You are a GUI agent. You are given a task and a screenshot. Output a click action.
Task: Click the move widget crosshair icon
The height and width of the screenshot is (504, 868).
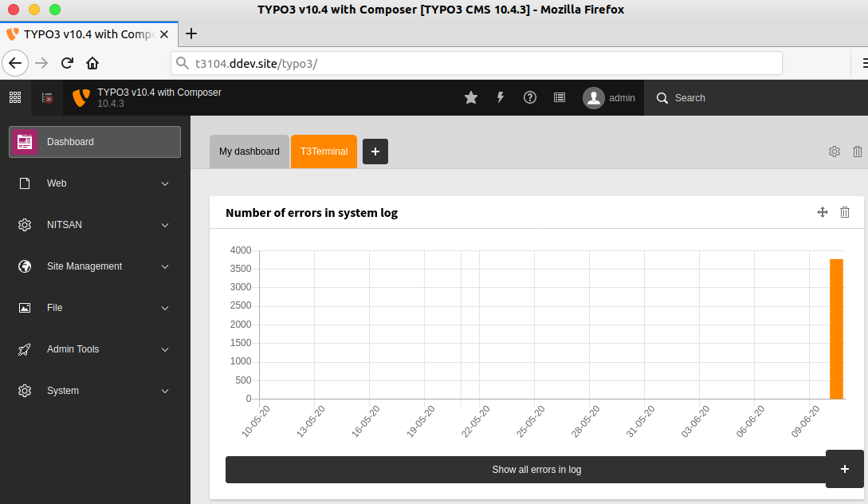tap(822, 212)
